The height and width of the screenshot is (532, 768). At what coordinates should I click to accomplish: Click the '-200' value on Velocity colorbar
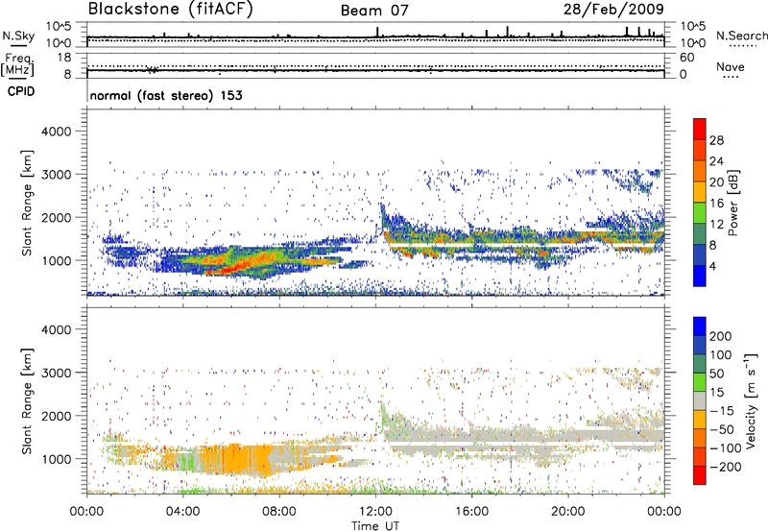(726, 467)
